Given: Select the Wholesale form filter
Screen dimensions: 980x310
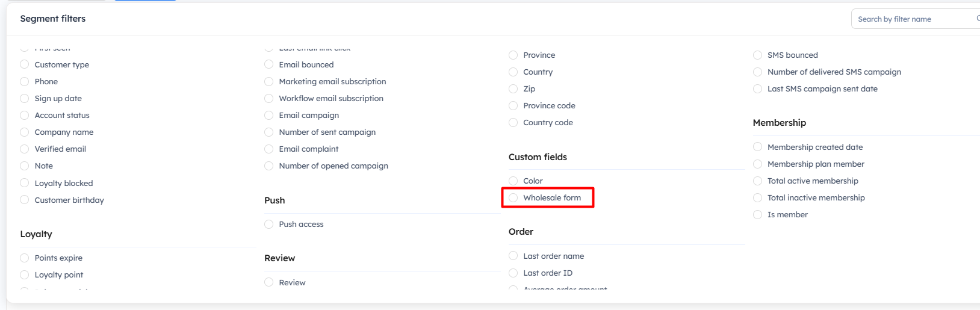Looking at the screenshot, I should coord(513,198).
